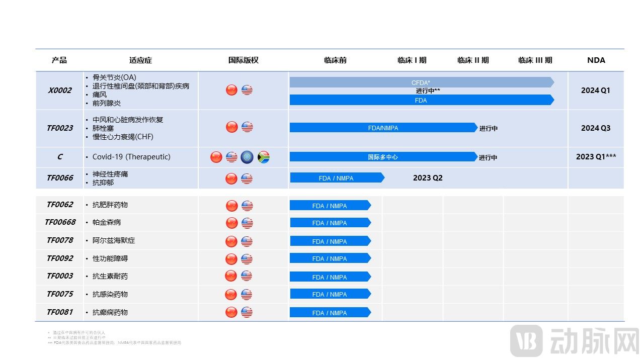
Task: Click the product name X0002
Action: pos(59,90)
